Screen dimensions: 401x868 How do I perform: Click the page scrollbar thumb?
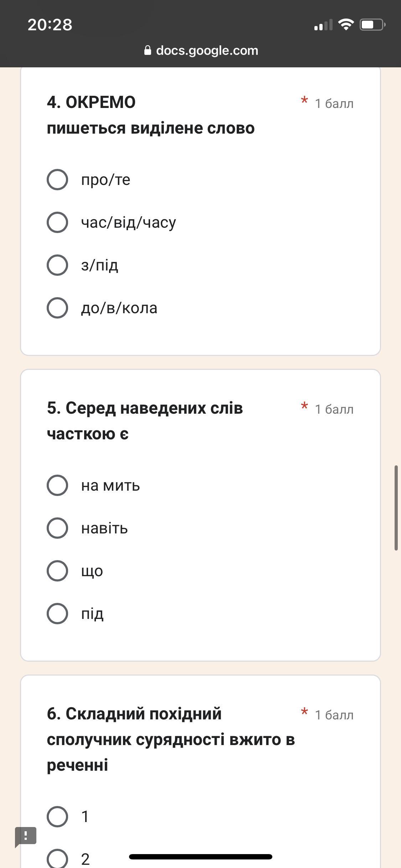tap(396, 507)
